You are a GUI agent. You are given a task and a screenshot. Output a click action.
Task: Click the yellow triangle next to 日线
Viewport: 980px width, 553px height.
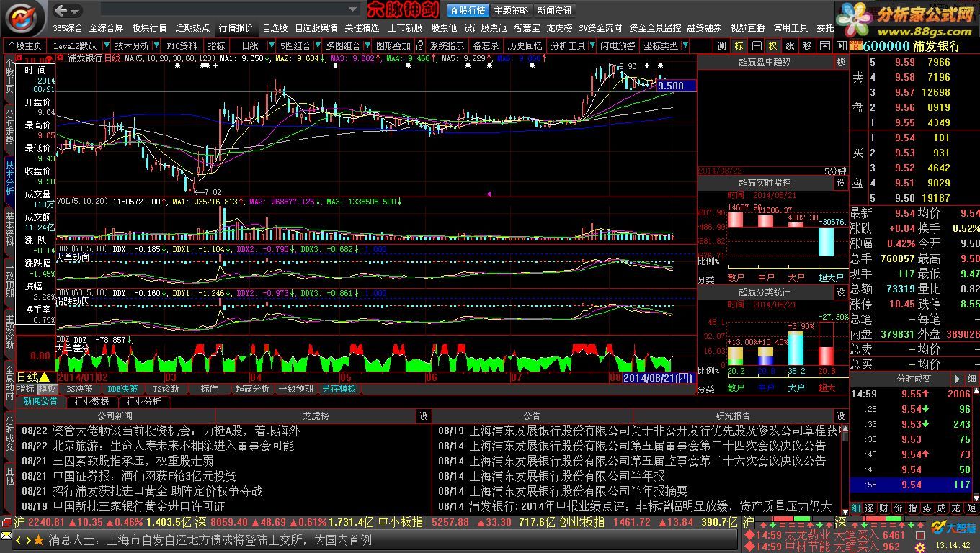[x=45, y=377]
